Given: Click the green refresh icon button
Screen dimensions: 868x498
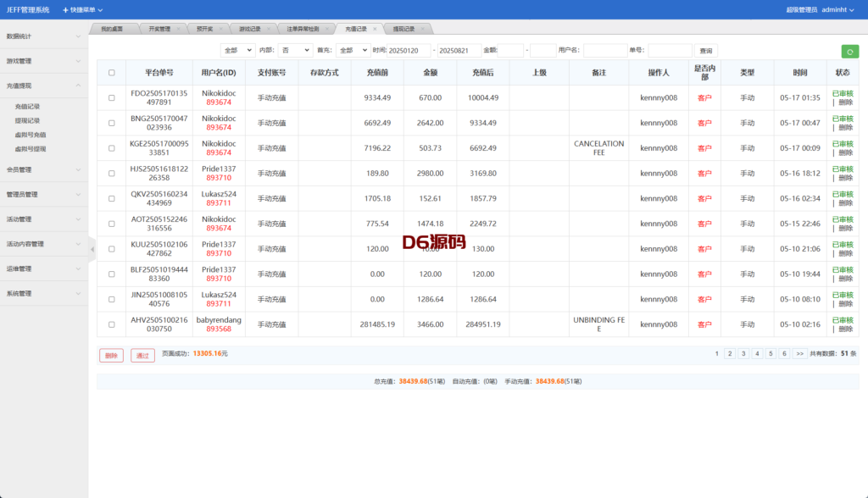Looking at the screenshot, I should coord(849,51).
